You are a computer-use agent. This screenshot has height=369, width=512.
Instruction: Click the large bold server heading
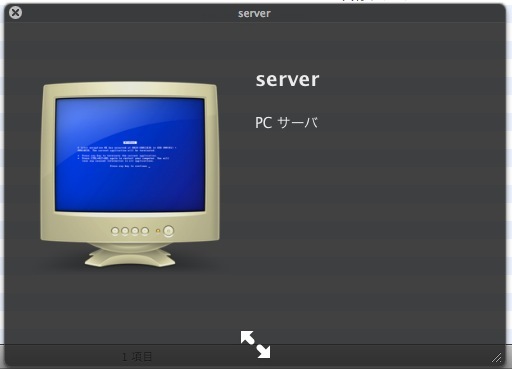287,80
